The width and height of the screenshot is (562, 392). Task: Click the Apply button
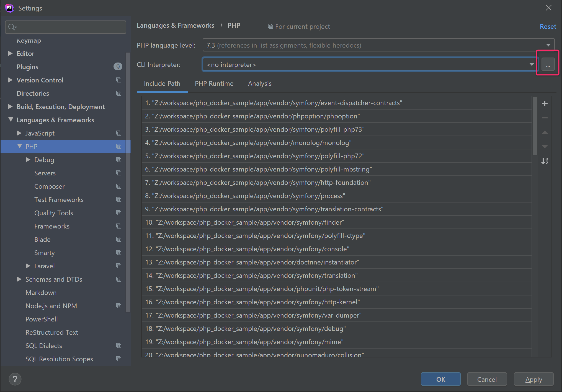point(533,379)
